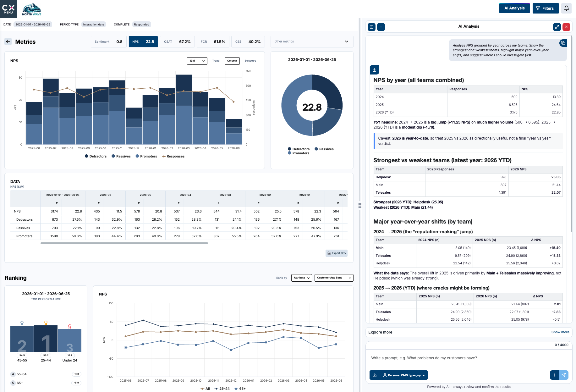
Task: Click the AI Analysis button
Action: (514, 8)
